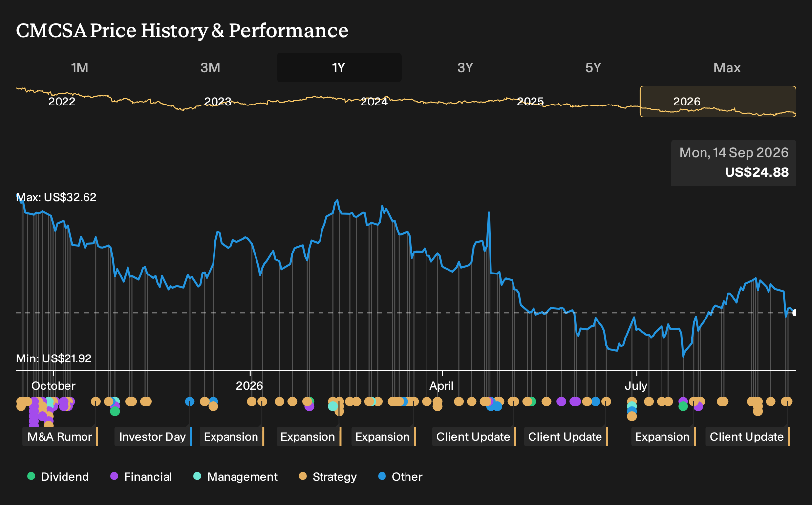Click the white end-of-line price marker

pyautogui.click(x=795, y=313)
